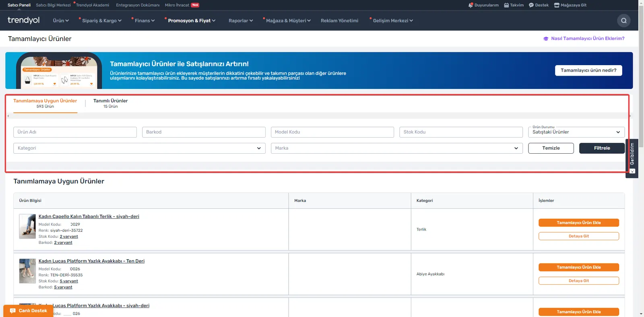Go to Mağazaya Git
The height and width of the screenshot is (317, 644).
point(570,5)
